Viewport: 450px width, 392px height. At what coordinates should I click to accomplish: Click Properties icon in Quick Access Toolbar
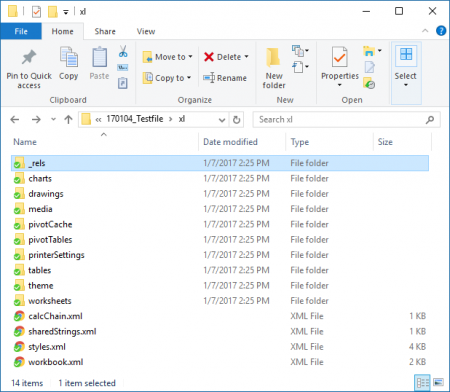[36, 12]
